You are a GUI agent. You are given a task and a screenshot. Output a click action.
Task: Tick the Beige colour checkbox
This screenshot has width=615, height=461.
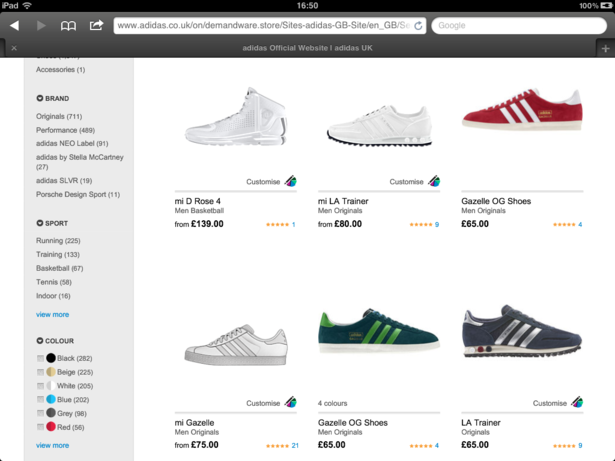(x=40, y=372)
